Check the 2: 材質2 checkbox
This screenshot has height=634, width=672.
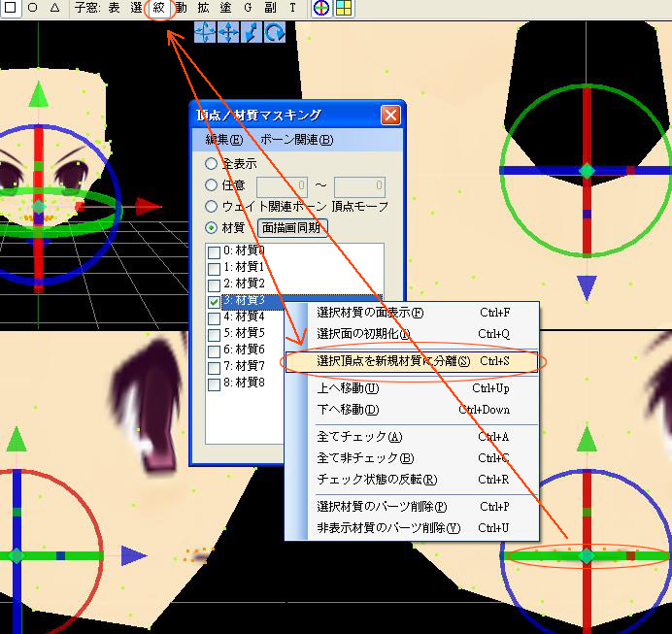(214, 285)
